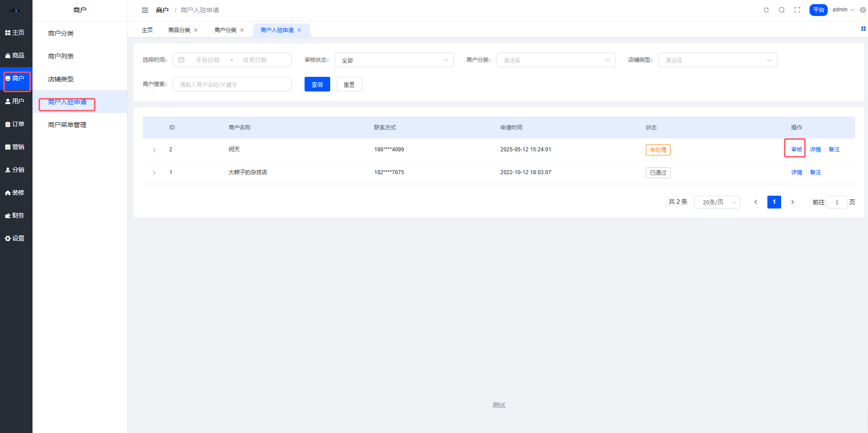Collapse sidebar with the hamburger icon
The height and width of the screenshot is (433, 868).
click(x=145, y=10)
